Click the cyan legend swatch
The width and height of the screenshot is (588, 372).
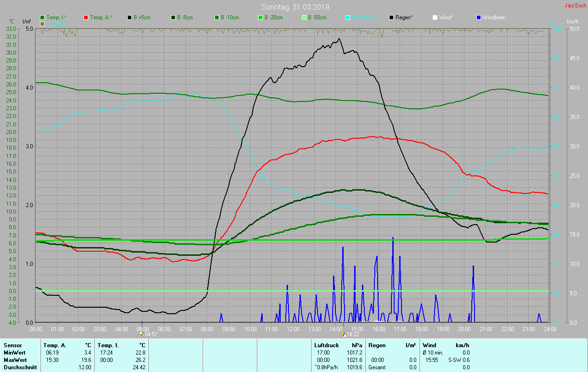click(348, 17)
